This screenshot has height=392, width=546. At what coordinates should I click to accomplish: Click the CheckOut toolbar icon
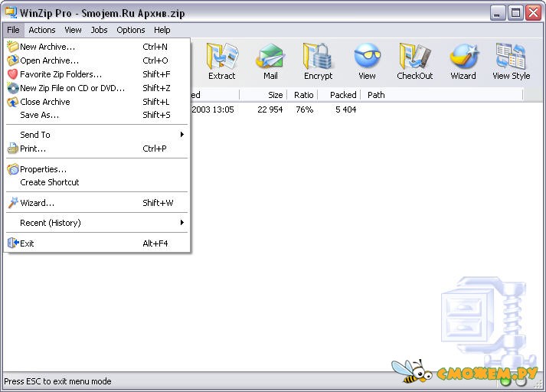pyautogui.click(x=415, y=56)
